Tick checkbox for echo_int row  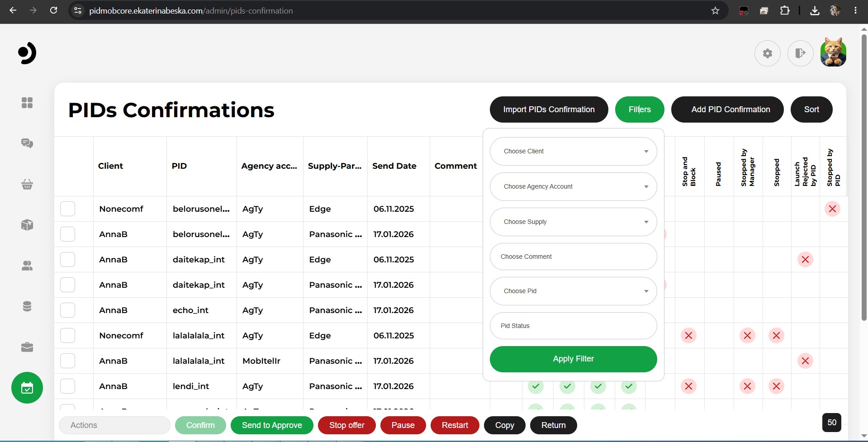pos(67,310)
